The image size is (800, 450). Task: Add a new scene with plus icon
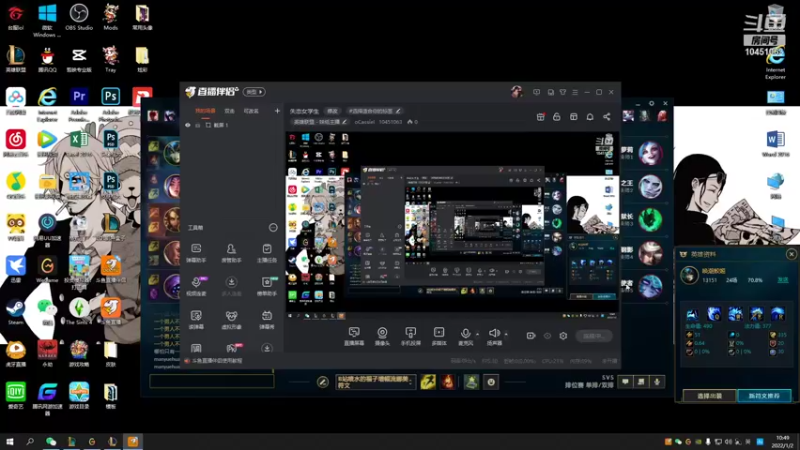tap(277, 111)
